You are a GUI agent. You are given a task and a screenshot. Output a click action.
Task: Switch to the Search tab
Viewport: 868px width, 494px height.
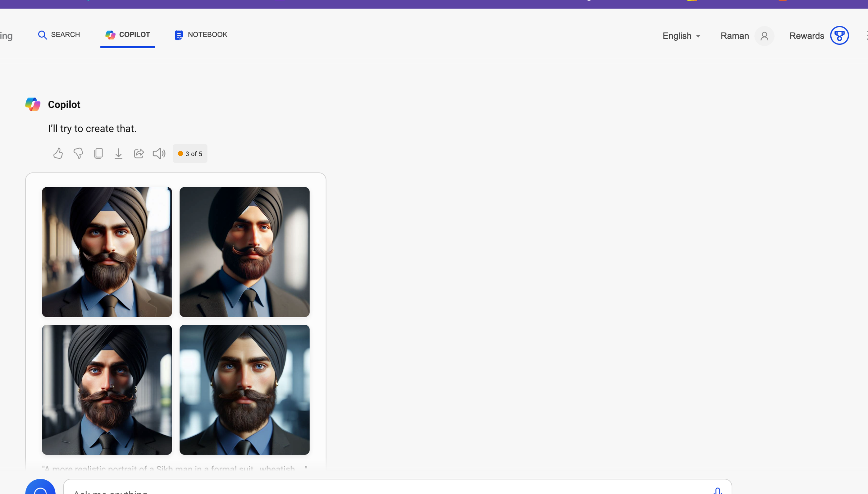(x=59, y=35)
